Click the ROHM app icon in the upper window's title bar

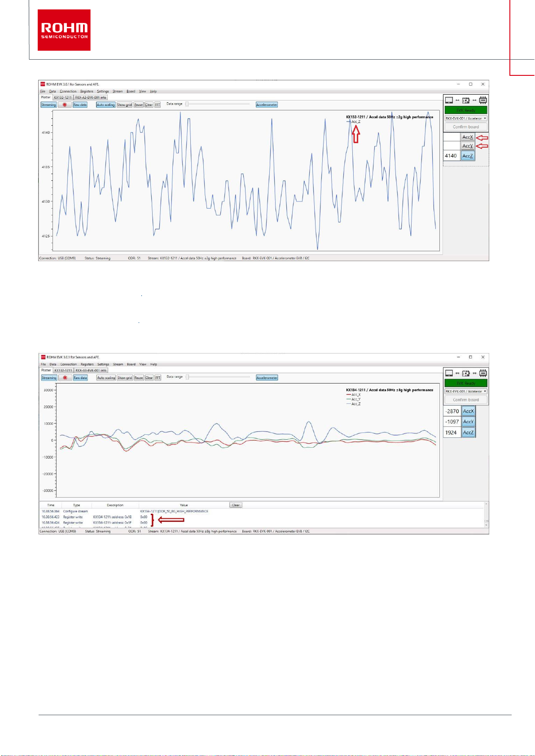[x=43, y=84]
